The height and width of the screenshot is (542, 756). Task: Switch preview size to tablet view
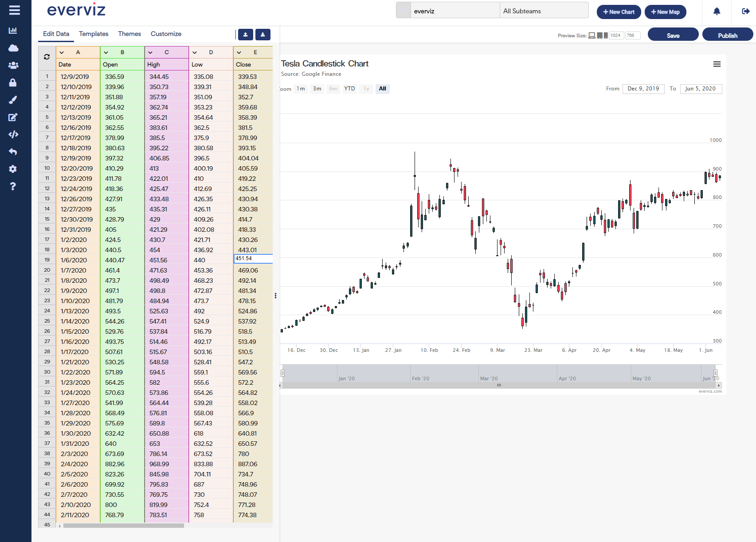tap(599, 35)
